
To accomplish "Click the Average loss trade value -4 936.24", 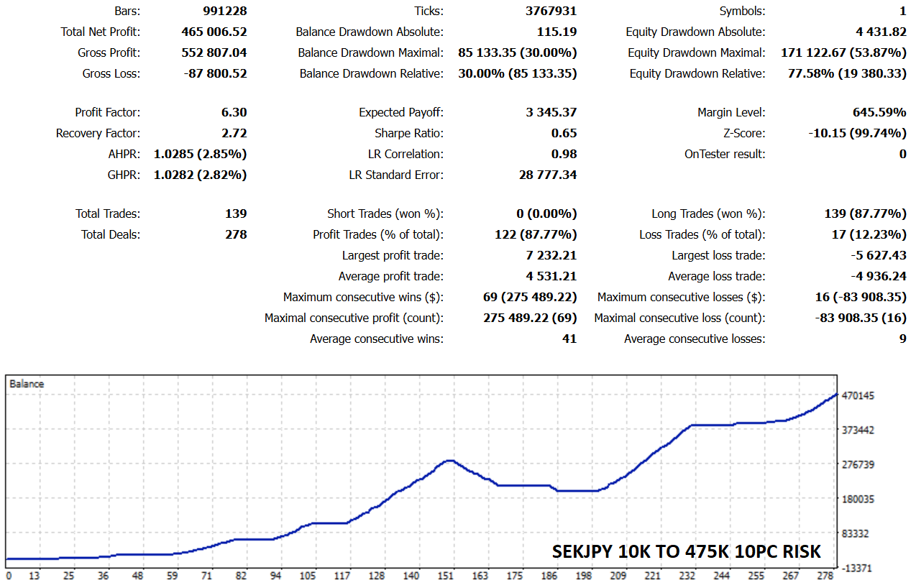I will tap(879, 277).
